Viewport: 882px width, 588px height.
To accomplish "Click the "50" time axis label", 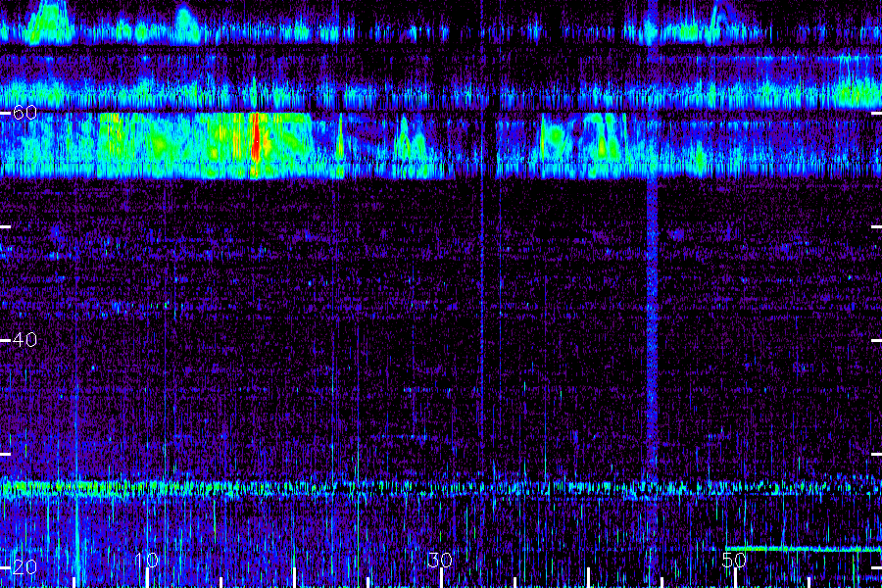I will pyautogui.click(x=734, y=560).
